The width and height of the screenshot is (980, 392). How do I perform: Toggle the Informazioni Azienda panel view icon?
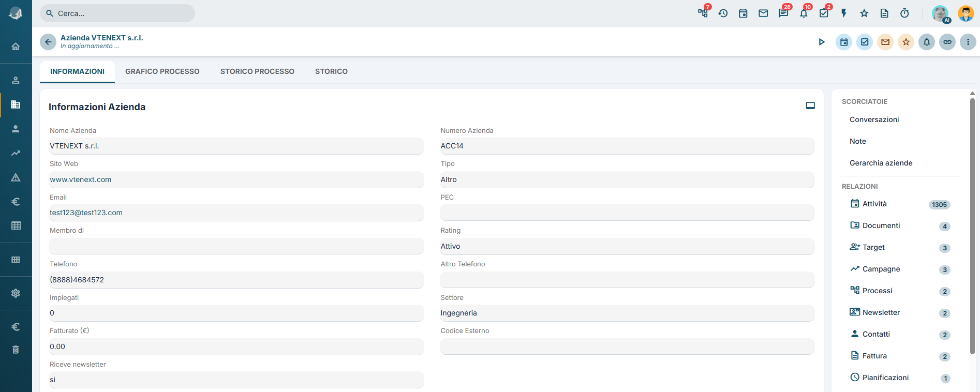tap(810, 105)
